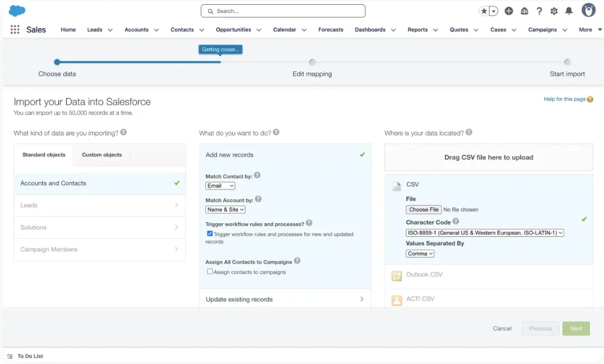Image resolution: width=604 pixels, height=364 pixels.
Task: Expand the Calendar tab dropdown chevron
Action: [x=304, y=30]
